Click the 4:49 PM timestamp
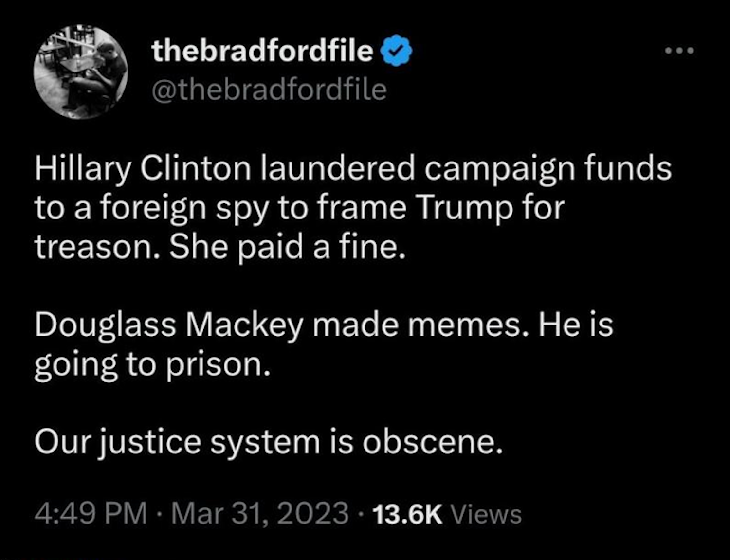Image resolution: width=730 pixels, height=560 pixels. (x=91, y=514)
